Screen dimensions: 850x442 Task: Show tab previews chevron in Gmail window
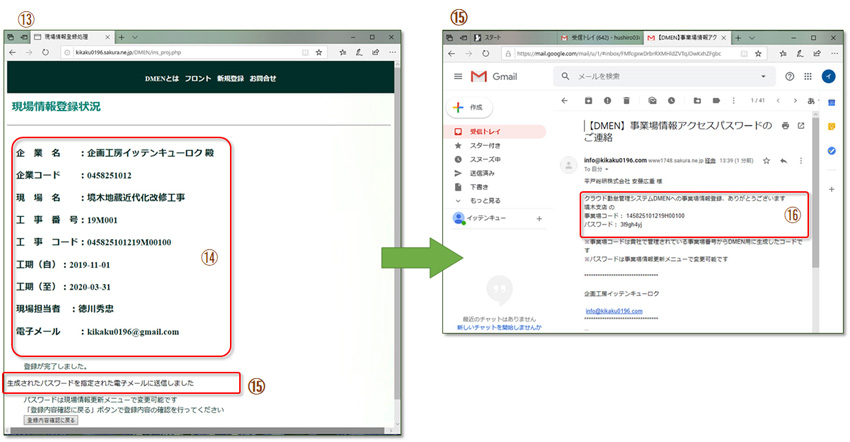point(752,37)
